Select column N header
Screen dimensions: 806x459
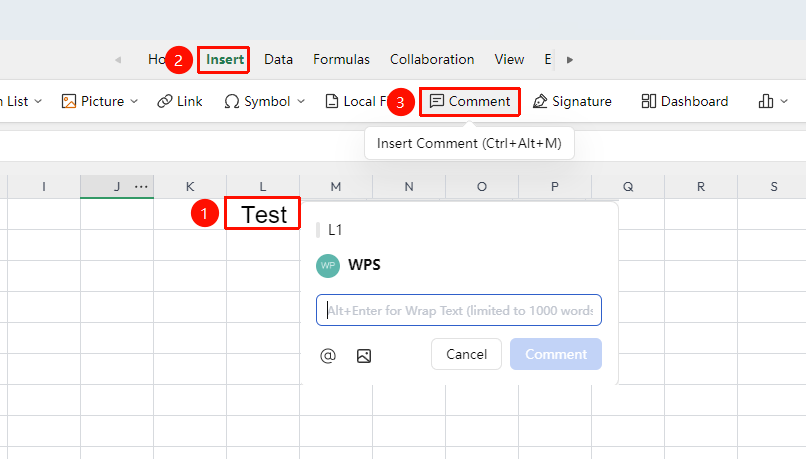[409, 187]
